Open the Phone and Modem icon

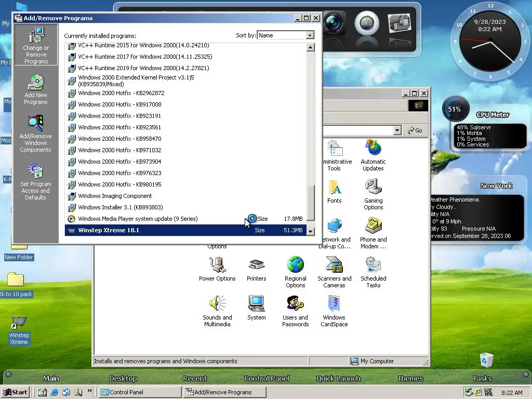[x=373, y=233]
